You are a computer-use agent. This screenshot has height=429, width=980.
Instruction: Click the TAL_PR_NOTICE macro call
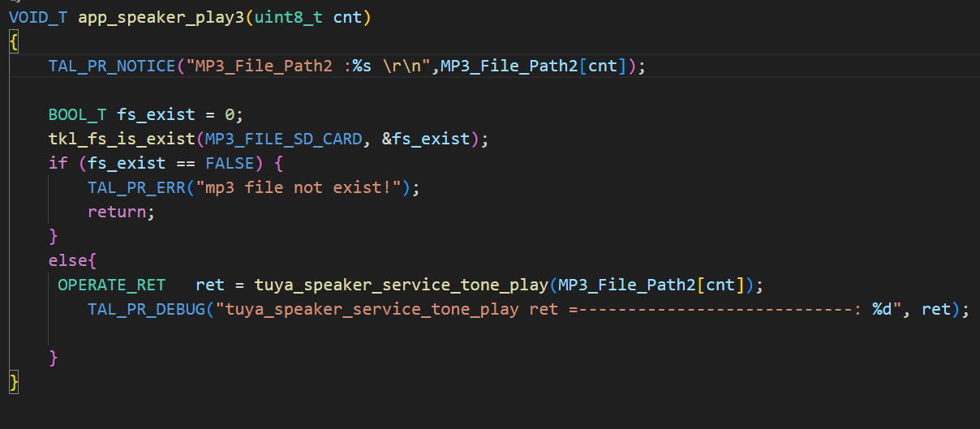(x=112, y=66)
